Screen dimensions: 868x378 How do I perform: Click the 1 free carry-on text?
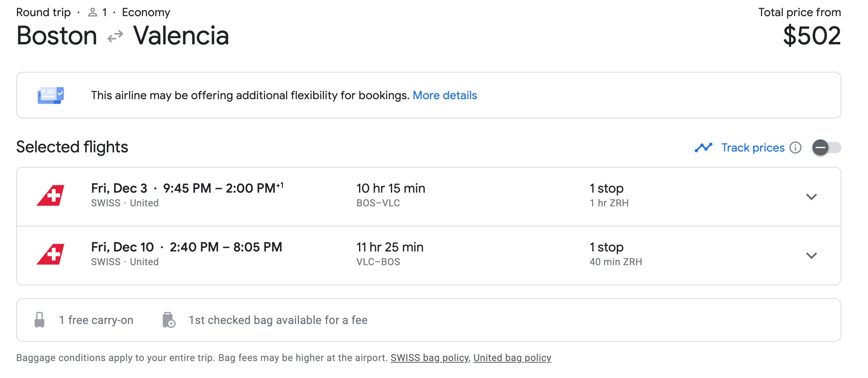click(96, 320)
